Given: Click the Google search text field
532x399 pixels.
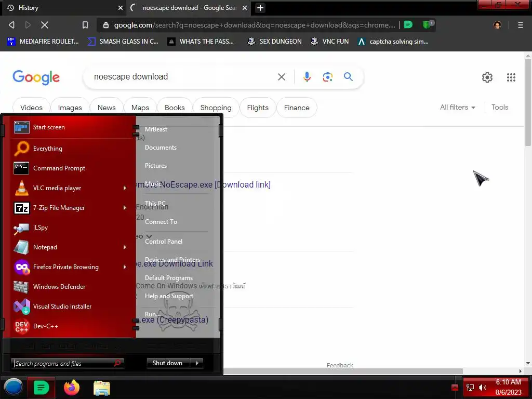Looking at the screenshot, I should tap(183, 77).
